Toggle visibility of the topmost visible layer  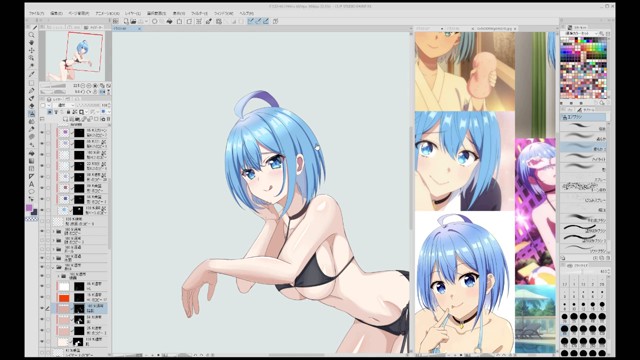click(42, 133)
